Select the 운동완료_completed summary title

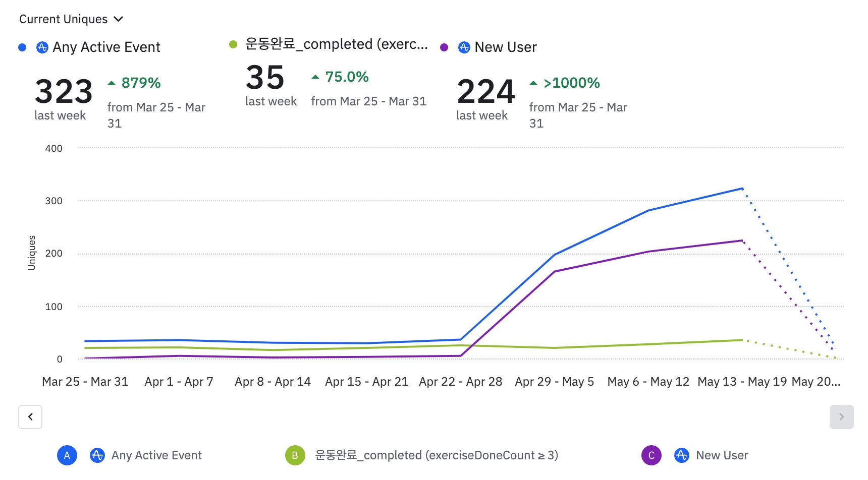pos(337,44)
